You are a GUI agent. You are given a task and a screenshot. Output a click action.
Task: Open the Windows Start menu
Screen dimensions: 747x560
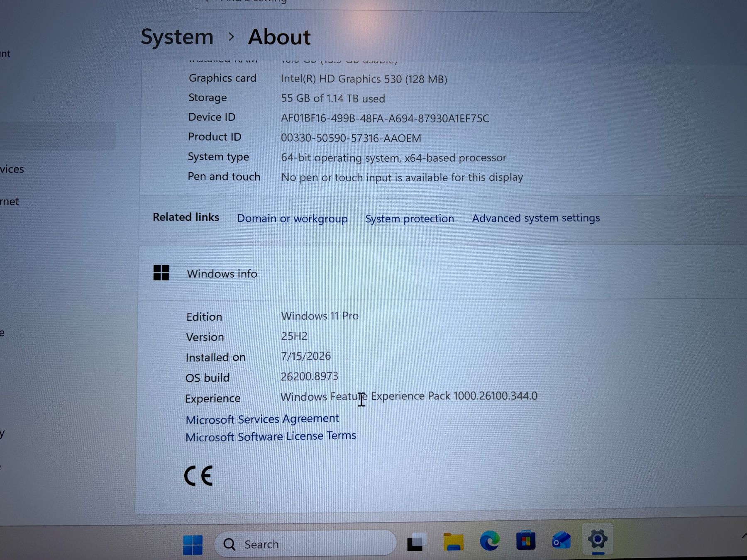coord(193,544)
